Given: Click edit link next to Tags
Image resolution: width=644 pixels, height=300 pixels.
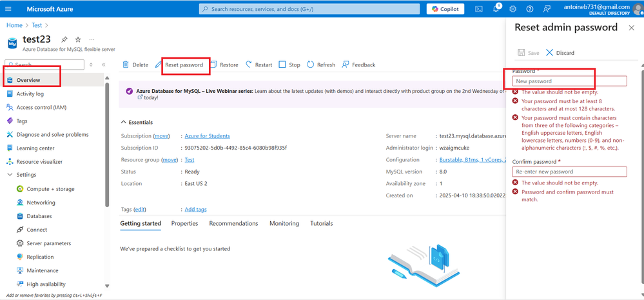Looking at the screenshot, I should point(140,210).
